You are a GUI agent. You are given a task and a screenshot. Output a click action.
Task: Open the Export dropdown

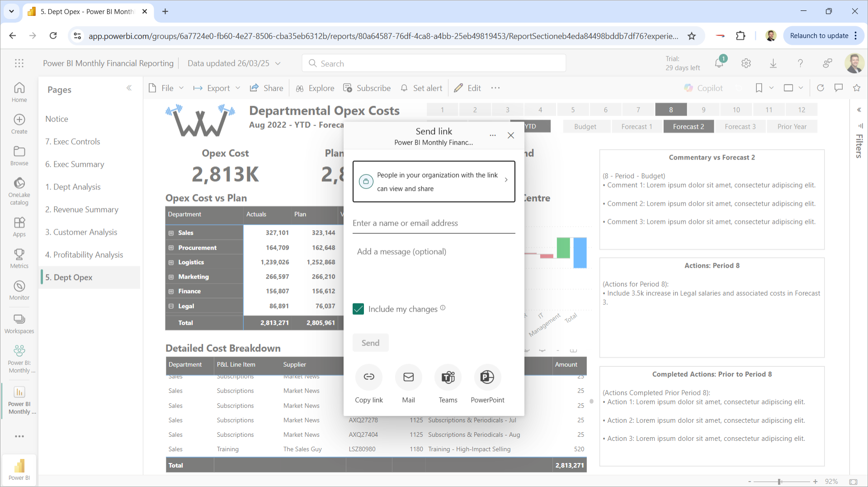tap(217, 88)
